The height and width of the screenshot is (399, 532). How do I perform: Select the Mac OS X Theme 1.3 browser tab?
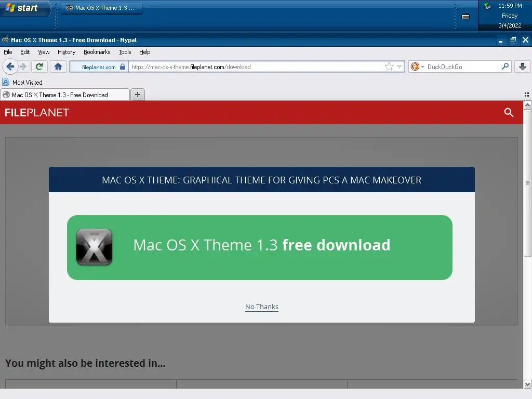(x=65, y=95)
